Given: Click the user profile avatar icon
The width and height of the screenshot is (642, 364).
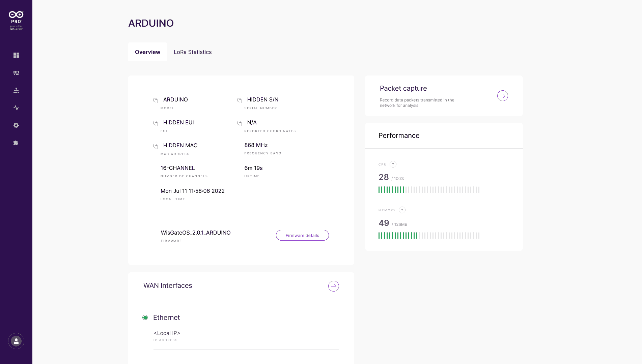Looking at the screenshot, I should pos(16,341).
